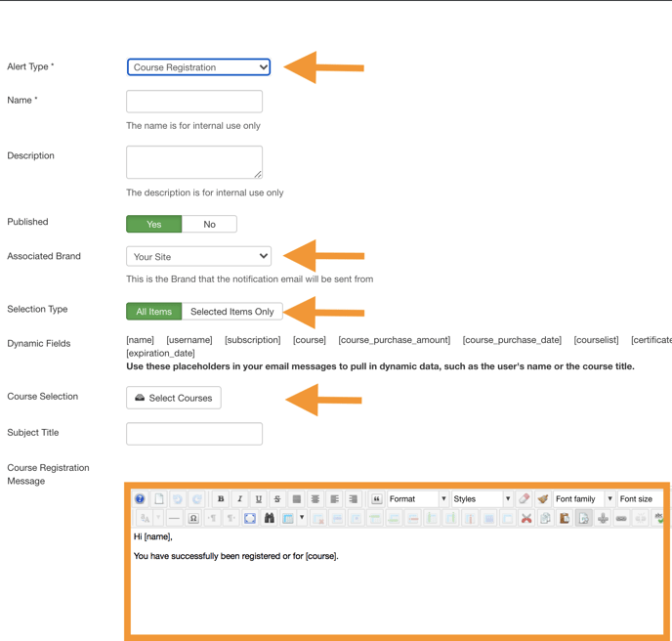Insert a horizontal rule line
The width and height of the screenshot is (672, 641).
point(174,519)
